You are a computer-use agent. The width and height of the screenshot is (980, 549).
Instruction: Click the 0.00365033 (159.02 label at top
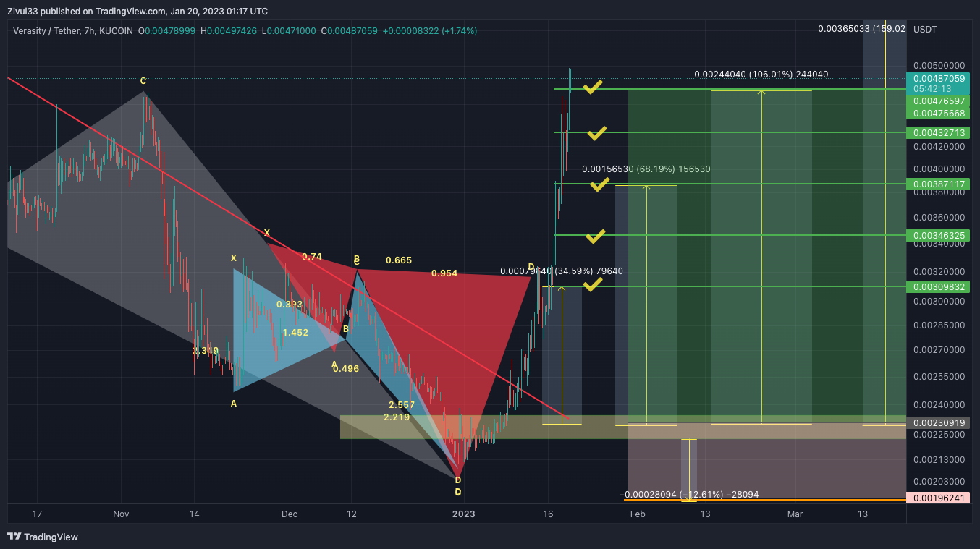coord(861,29)
